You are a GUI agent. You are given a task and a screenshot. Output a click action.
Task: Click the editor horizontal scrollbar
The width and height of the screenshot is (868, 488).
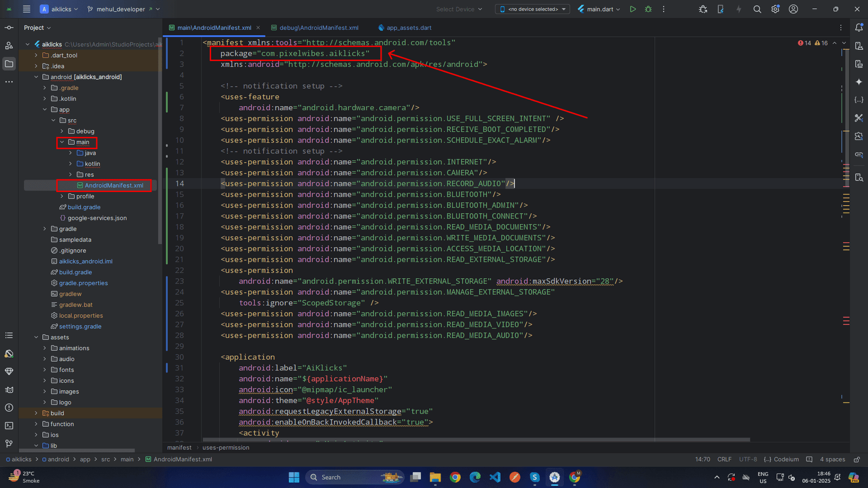click(x=476, y=440)
